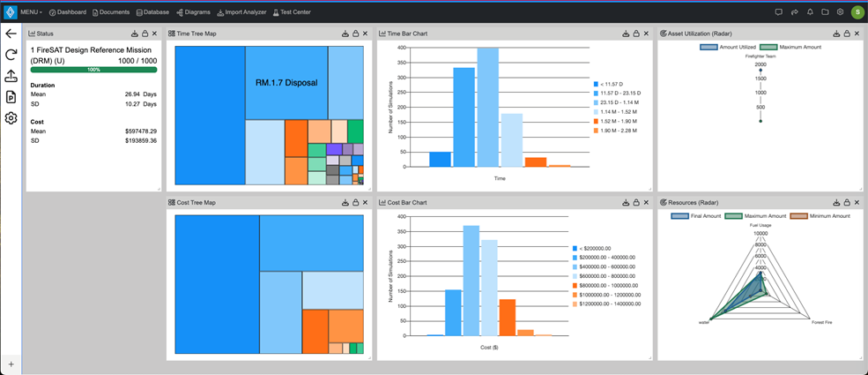Click the '< $200000.00' legend swatch

click(x=575, y=249)
